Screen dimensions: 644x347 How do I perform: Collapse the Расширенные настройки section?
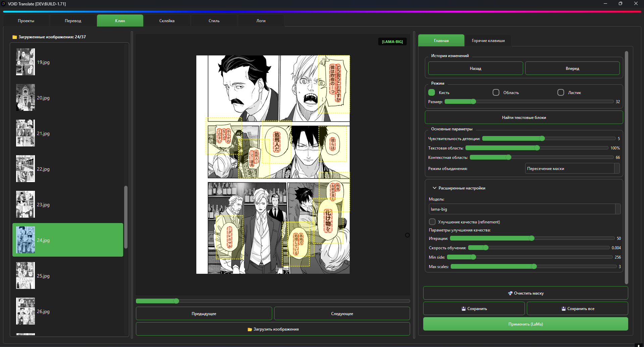[435, 188]
